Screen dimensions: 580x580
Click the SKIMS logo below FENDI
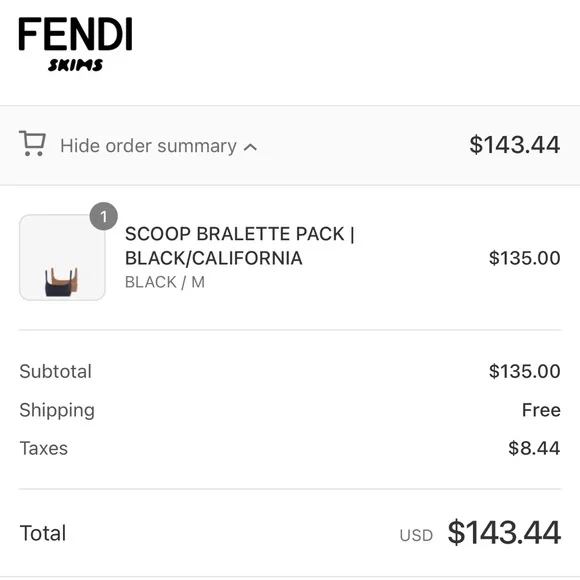tap(75, 65)
